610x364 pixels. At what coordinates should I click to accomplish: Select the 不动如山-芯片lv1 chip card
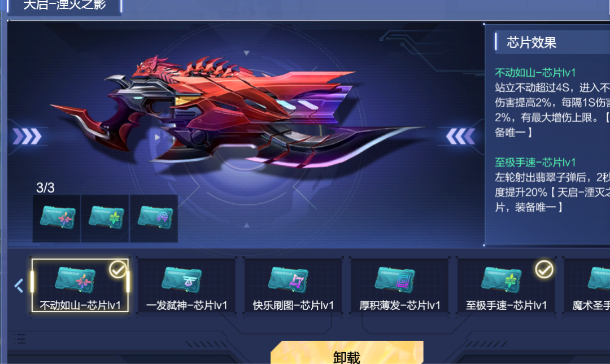[x=80, y=286]
